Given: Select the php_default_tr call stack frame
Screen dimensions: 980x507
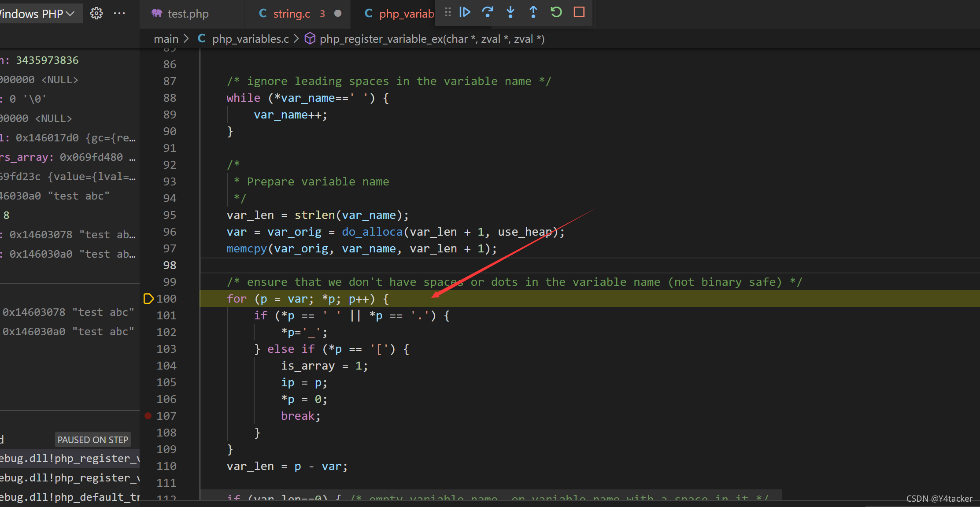Looking at the screenshot, I should tap(70, 497).
